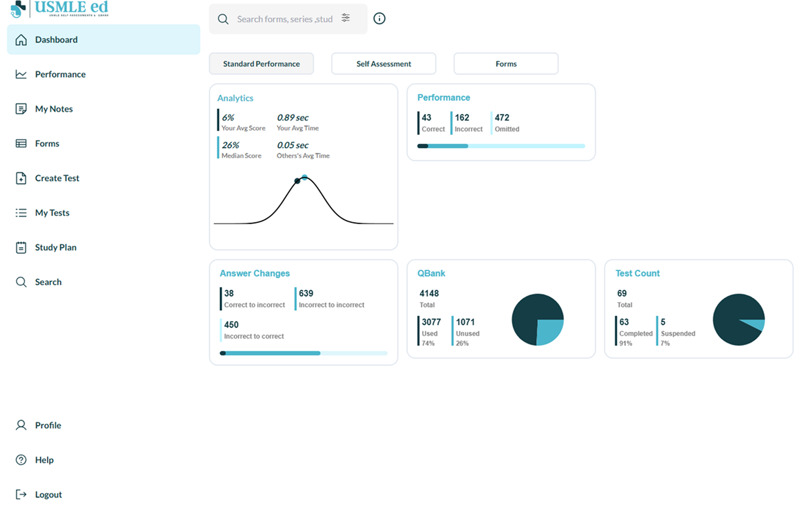The image size is (812, 509).
Task: Click the Forms grid icon in sidebar
Action: [x=21, y=143]
